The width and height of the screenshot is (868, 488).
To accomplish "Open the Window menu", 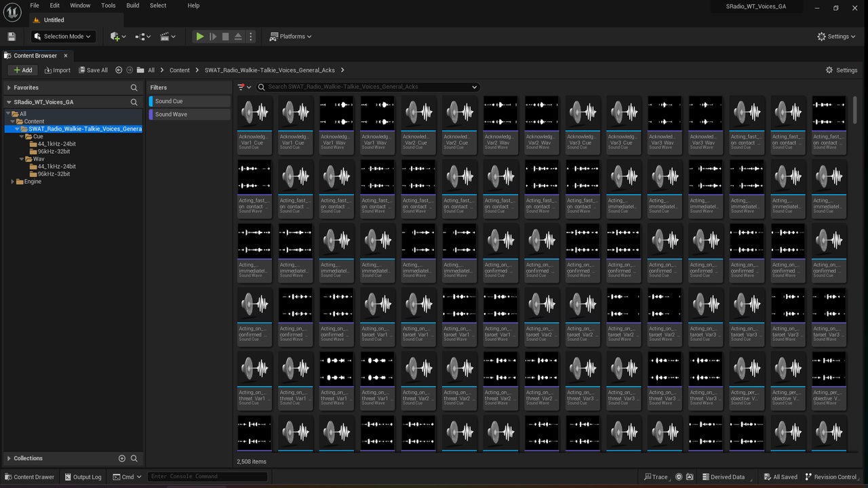I will (x=80, y=5).
